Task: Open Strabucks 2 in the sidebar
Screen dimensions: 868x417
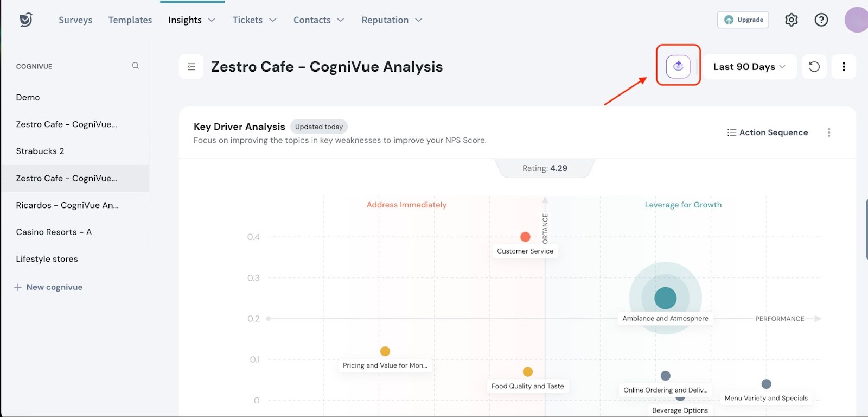Action: (x=40, y=151)
